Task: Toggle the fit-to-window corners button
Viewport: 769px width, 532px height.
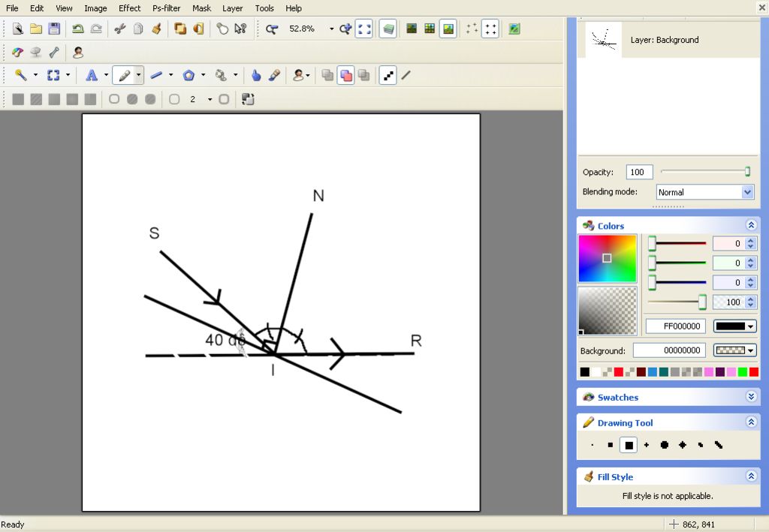Action: tap(364, 29)
